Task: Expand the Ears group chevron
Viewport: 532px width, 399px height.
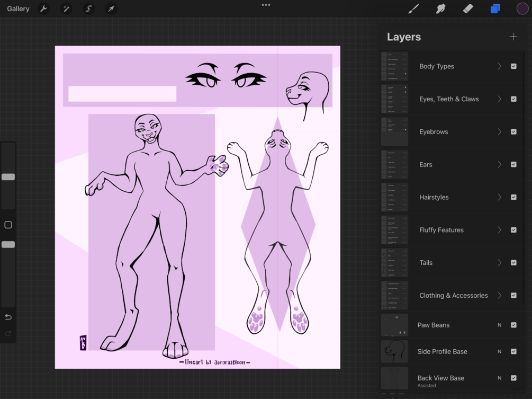Action: [499, 164]
